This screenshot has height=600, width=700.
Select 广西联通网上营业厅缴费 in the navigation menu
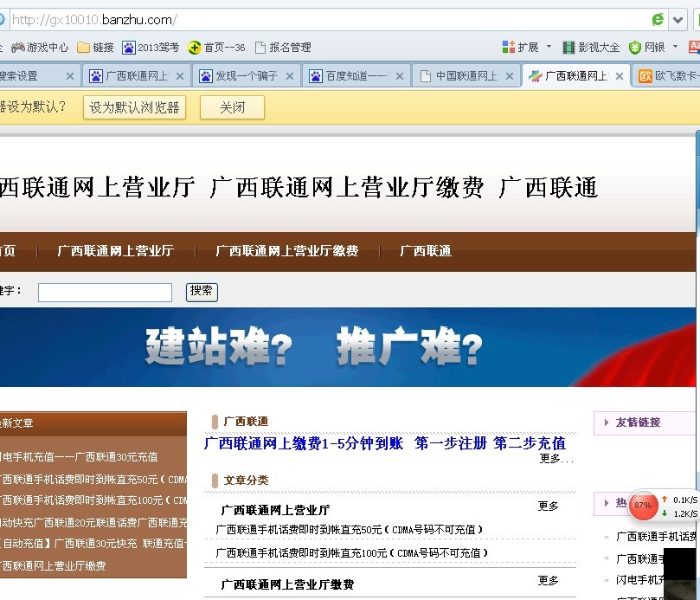click(286, 251)
